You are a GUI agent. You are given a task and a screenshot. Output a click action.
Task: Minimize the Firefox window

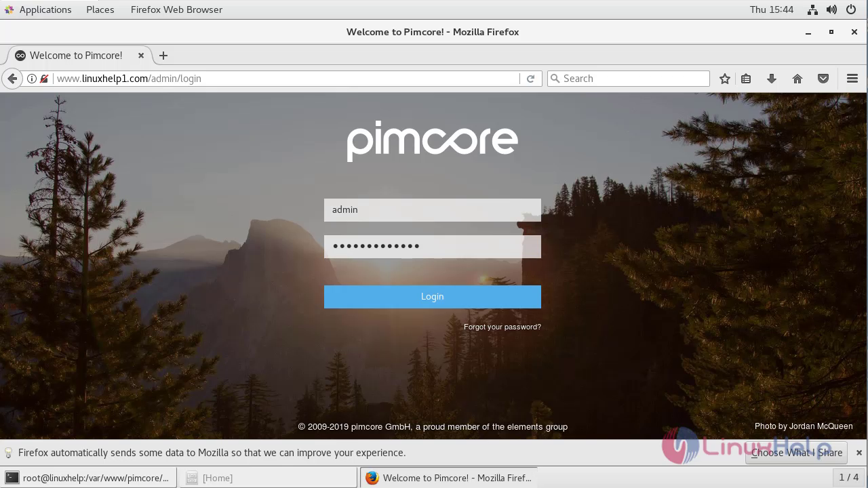[808, 32]
